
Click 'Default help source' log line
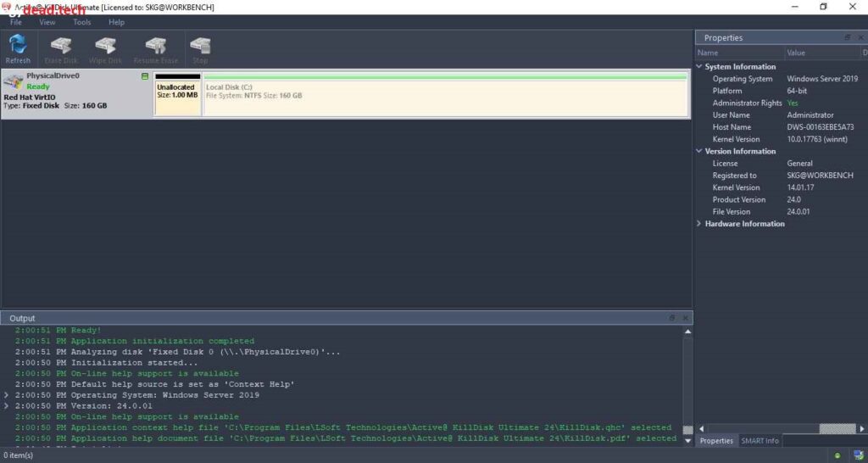pyautogui.click(x=155, y=384)
